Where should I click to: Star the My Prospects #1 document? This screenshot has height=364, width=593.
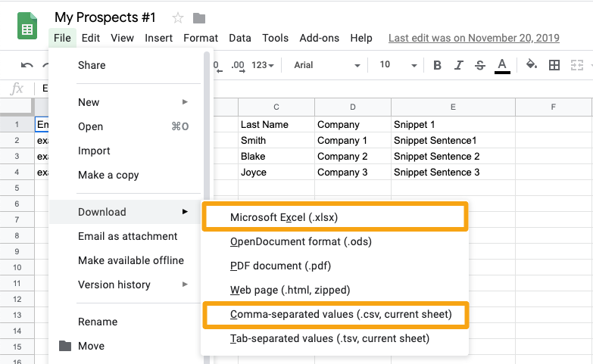(178, 18)
